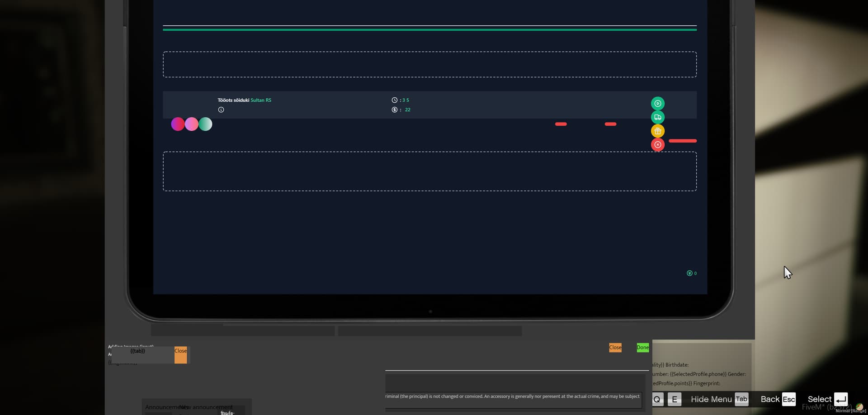Click the info icon under Tööots sõiduki

(x=221, y=110)
